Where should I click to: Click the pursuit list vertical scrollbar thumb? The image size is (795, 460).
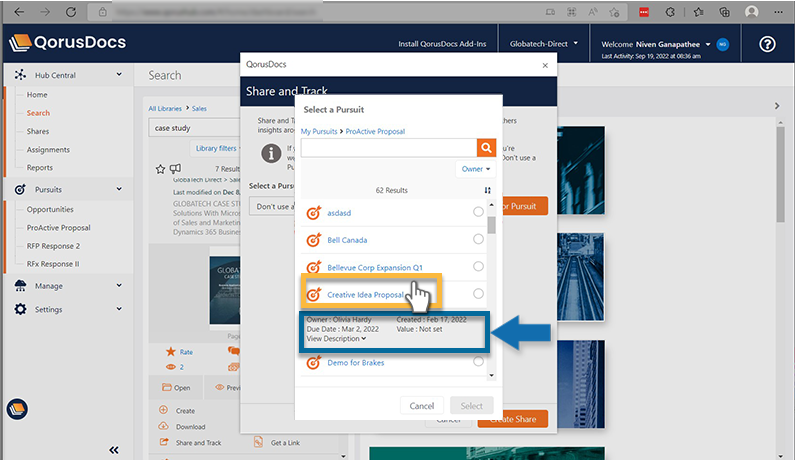pos(491,225)
